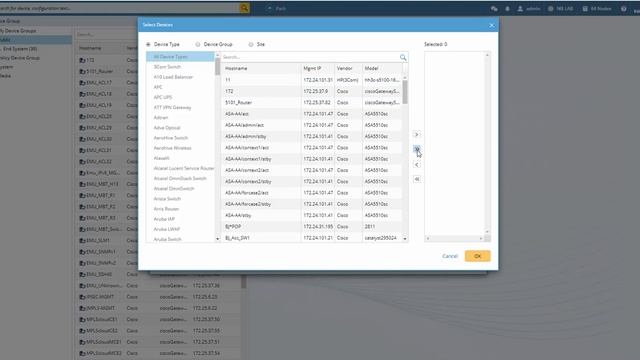Select device row ASA-AA/admin/stby

point(312,136)
